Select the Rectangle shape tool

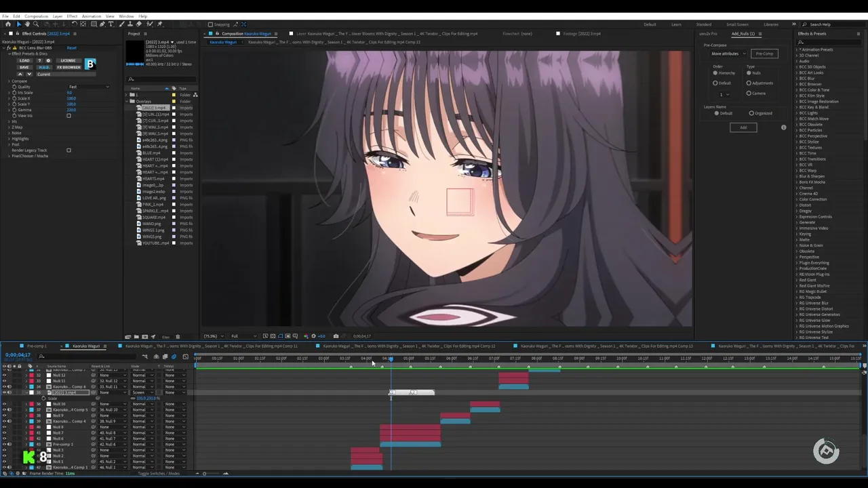[x=94, y=24]
